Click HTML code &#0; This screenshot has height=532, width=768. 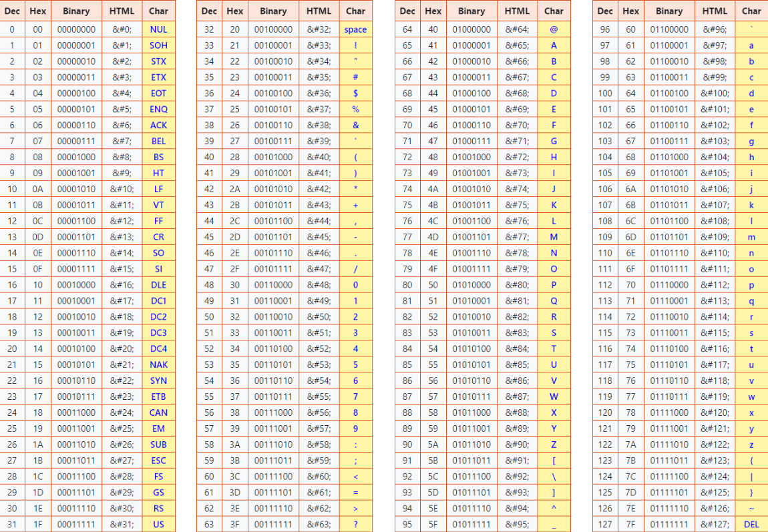122,29
